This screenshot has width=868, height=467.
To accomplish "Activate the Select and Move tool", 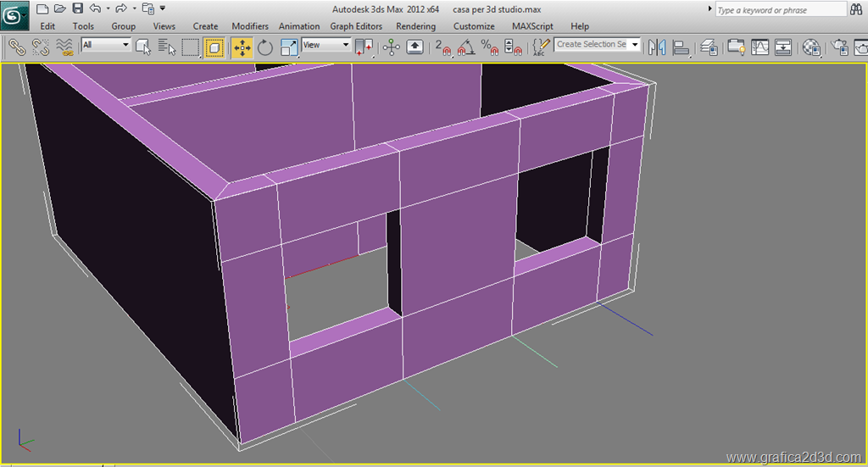I will coord(242,47).
